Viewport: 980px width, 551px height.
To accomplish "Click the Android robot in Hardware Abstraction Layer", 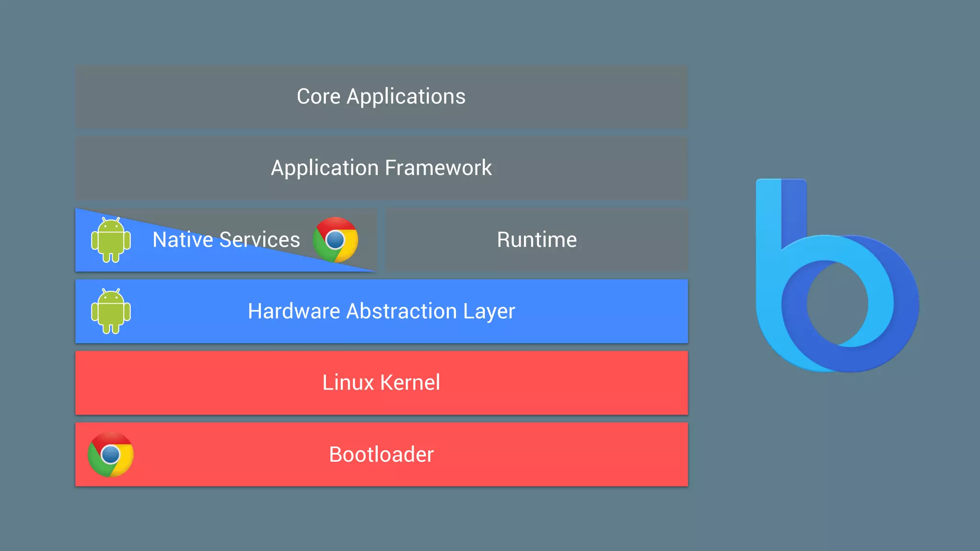I will tap(111, 311).
